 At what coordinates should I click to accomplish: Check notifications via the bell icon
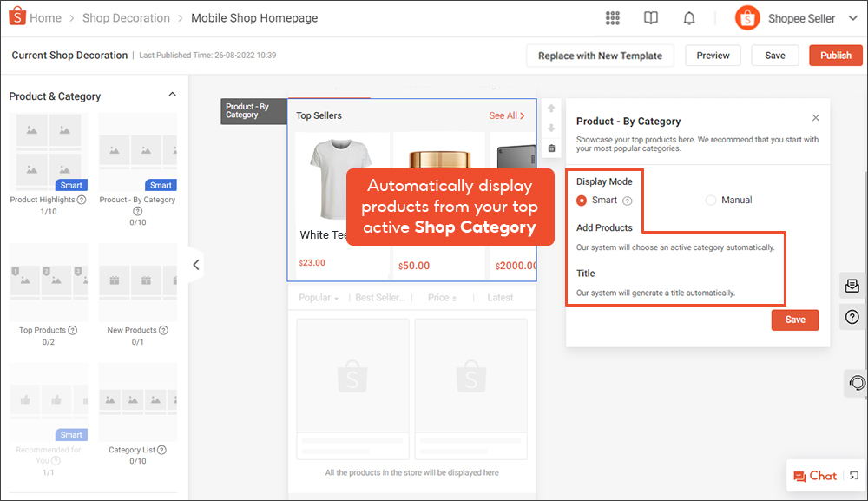688,17
